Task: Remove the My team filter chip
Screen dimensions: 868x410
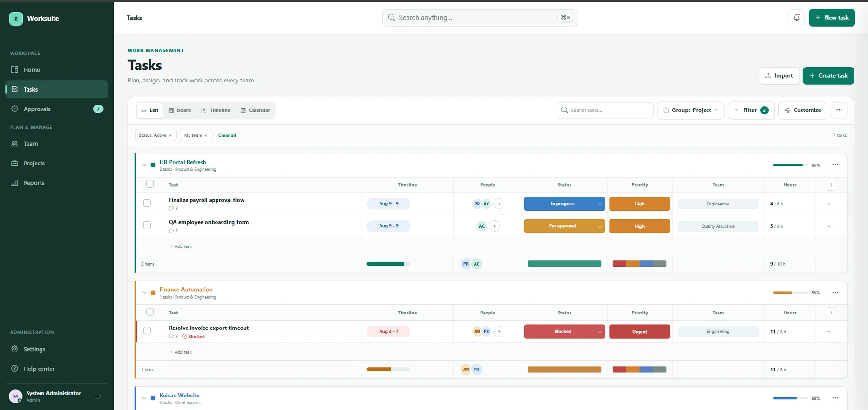Action: click(206, 135)
